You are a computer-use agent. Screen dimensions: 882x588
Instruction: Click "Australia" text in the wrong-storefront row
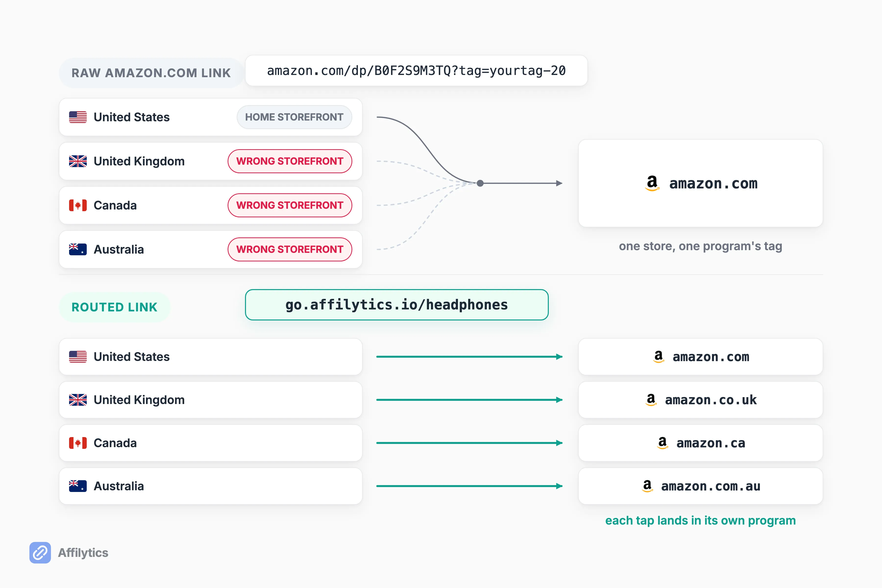(x=119, y=249)
